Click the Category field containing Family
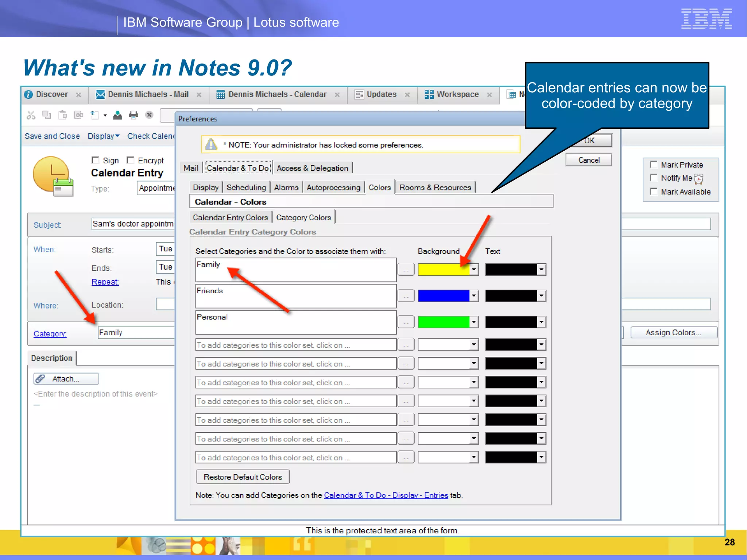This screenshot has height=560, width=747. [136, 332]
